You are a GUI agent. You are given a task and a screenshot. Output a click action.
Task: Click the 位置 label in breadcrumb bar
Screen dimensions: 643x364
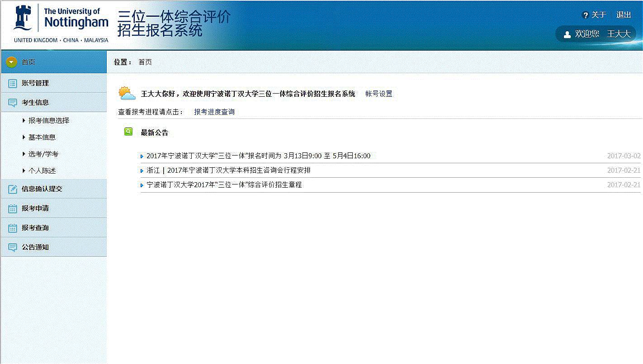tap(123, 62)
